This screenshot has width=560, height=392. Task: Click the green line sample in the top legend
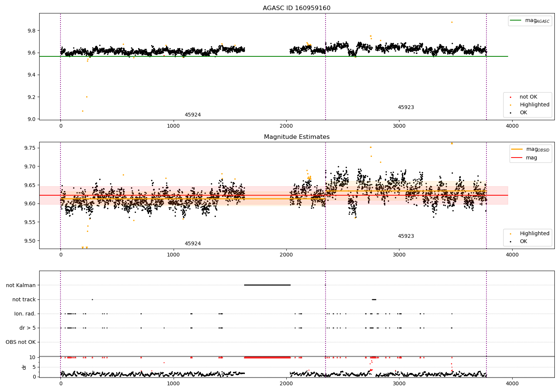tap(516, 21)
